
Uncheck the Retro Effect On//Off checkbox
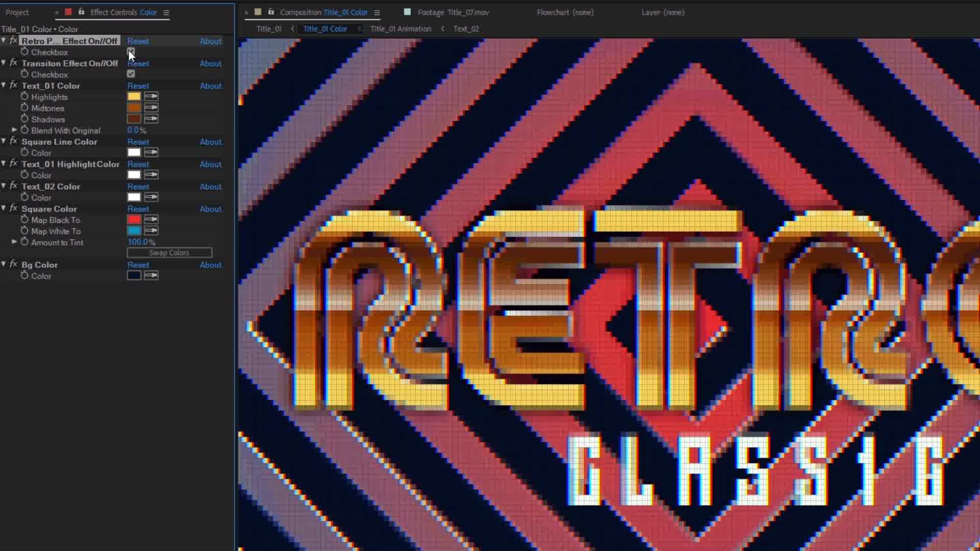(131, 52)
